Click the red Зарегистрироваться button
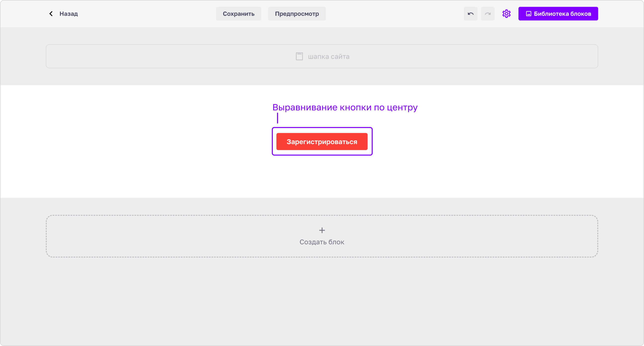Image resolution: width=644 pixels, height=346 pixels. [322, 142]
